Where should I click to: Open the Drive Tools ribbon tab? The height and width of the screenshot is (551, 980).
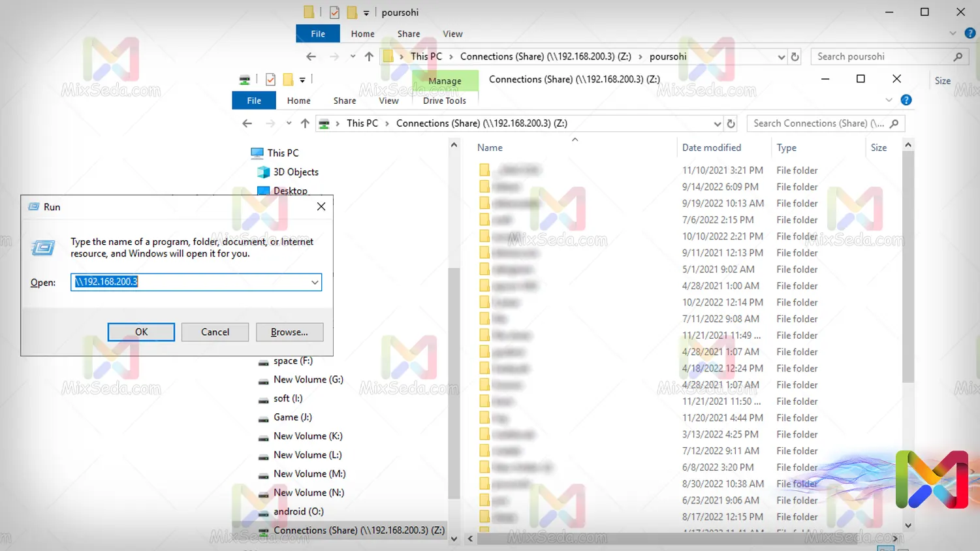444,101
